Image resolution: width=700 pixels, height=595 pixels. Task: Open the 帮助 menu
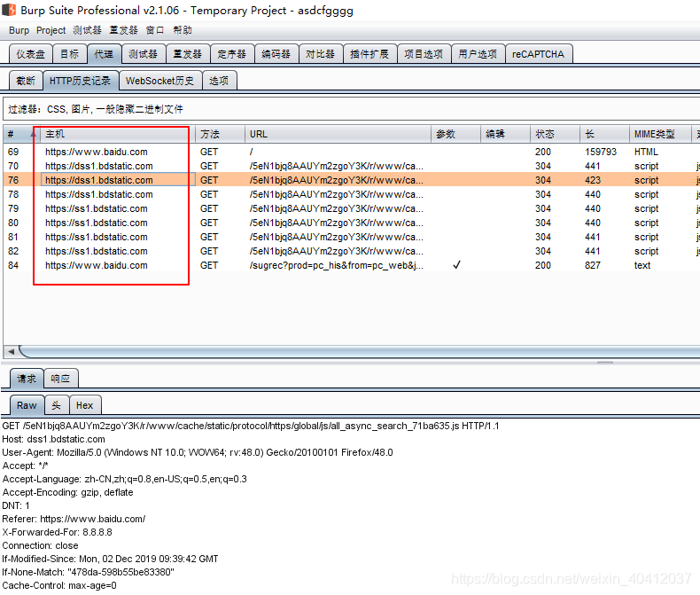click(x=183, y=30)
